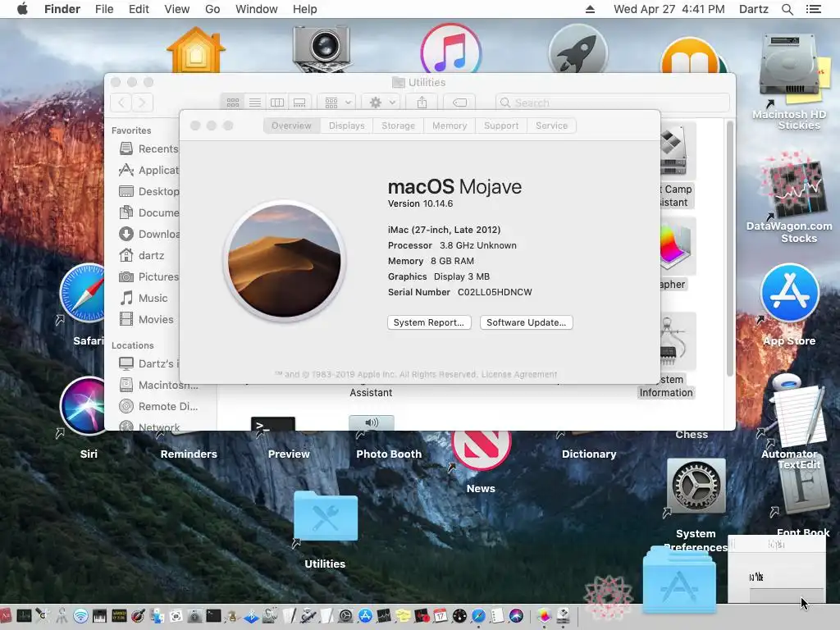Select column view in Utilities window
This screenshot has width=840, height=630.
(277, 103)
